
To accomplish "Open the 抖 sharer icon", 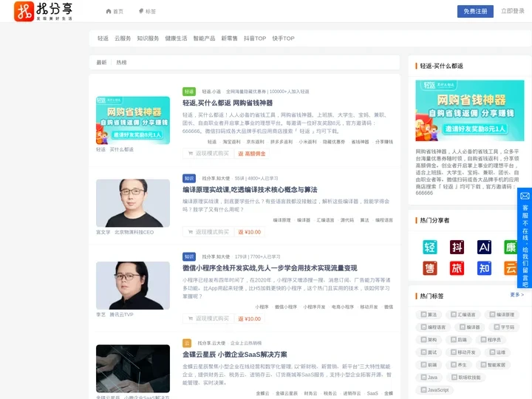I will click(x=457, y=247).
